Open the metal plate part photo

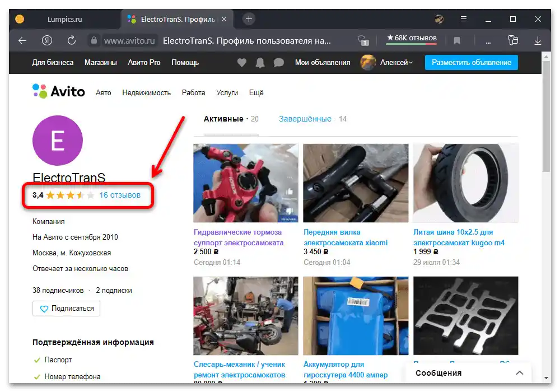click(466, 316)
